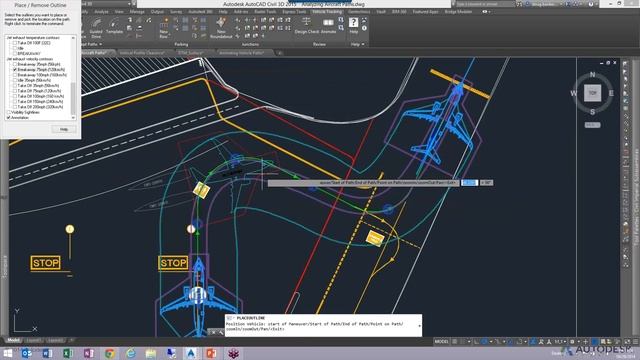
Task: Expand the Aircraft Paths panel dropdown
Action: [x=100, y=44]
